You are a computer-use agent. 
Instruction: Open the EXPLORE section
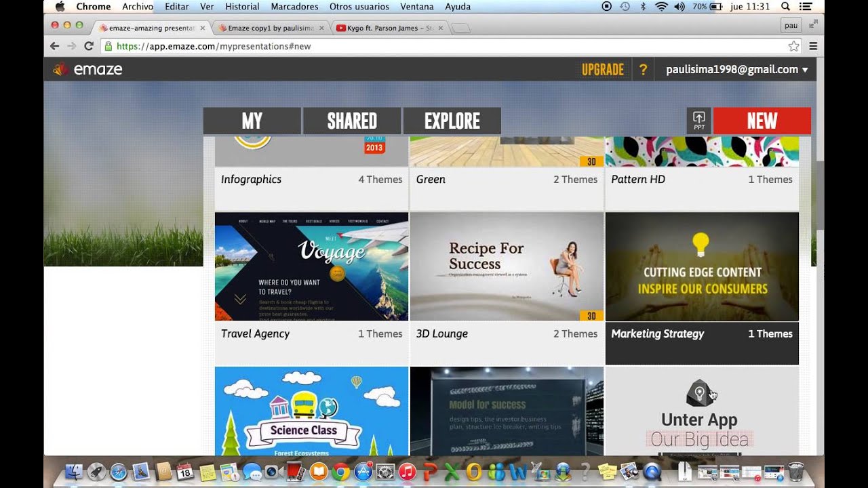pyautogui.click(x=452, y=121)
